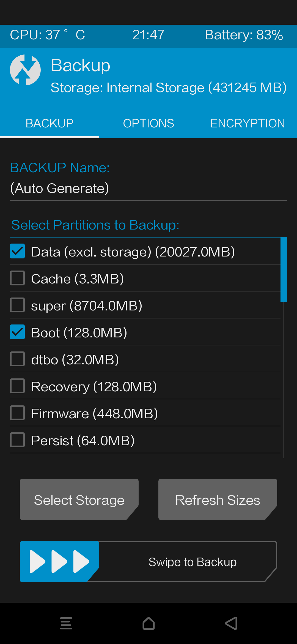Tick the Recovery partition checkbox
The height and width of the screenshot is (644, 297).
(x=17, y=386)
